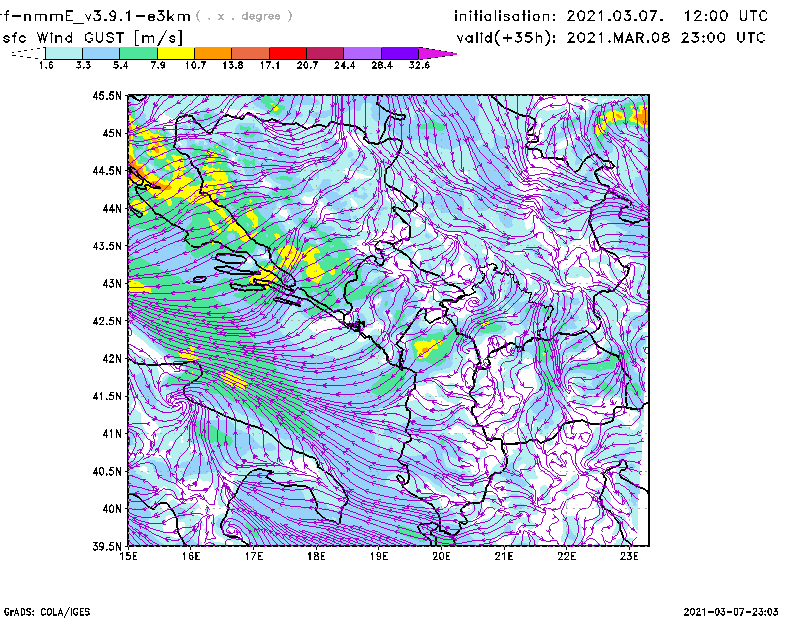Select the legend value "10.7"

tap(195, 65)
